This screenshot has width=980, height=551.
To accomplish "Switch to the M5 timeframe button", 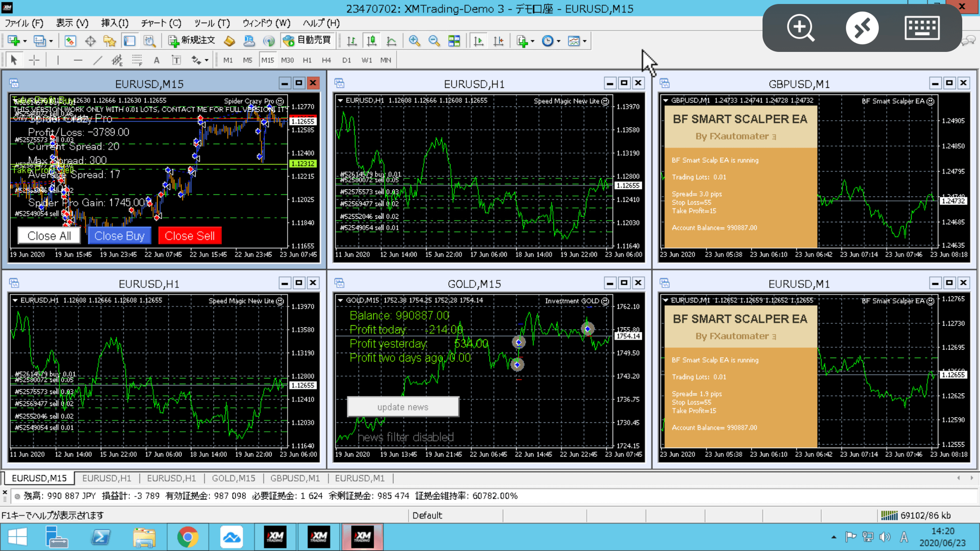I will pyautogui.click(x=248, y=60).
